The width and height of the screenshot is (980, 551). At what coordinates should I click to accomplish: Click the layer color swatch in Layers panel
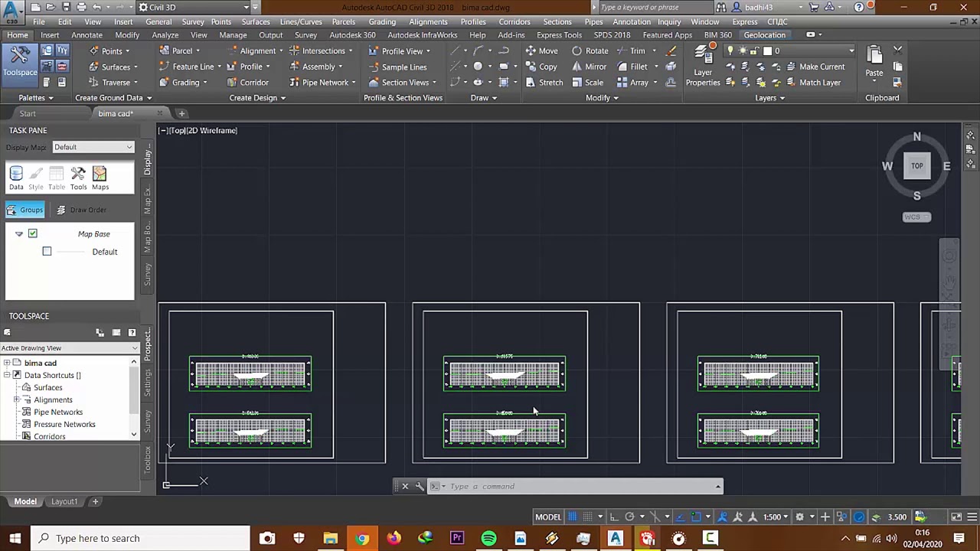pyautogui.click(x=767, y=51)
